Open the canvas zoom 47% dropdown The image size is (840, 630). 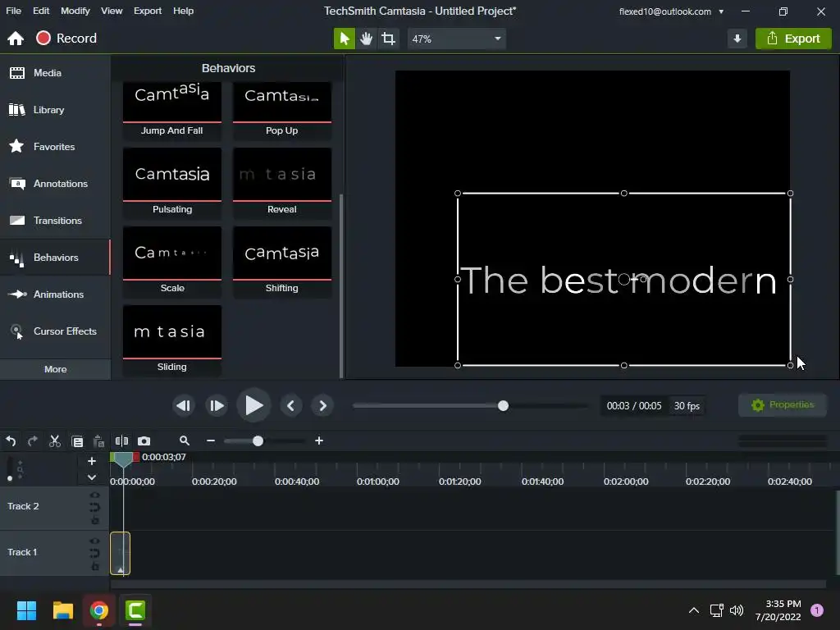pos(456,39)
